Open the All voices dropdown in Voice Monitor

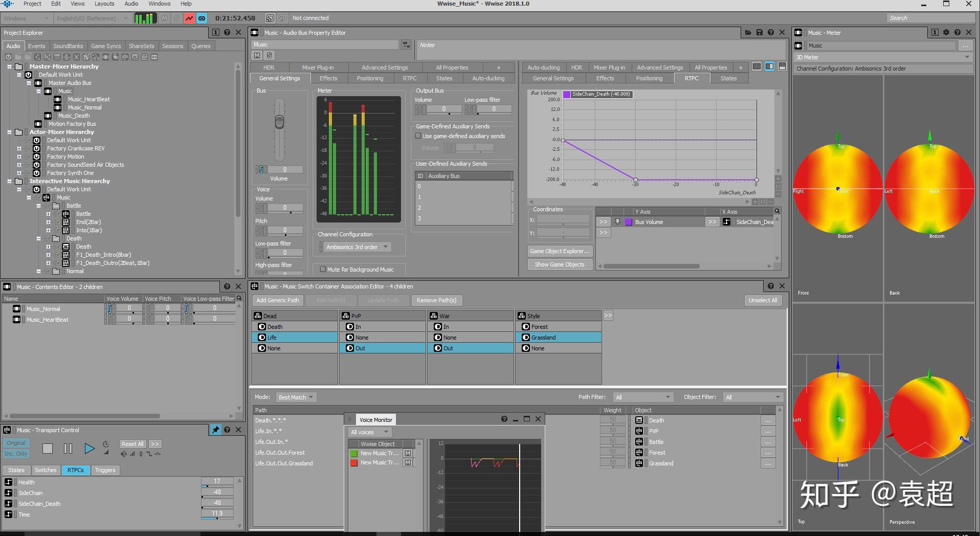click(369, 432)
